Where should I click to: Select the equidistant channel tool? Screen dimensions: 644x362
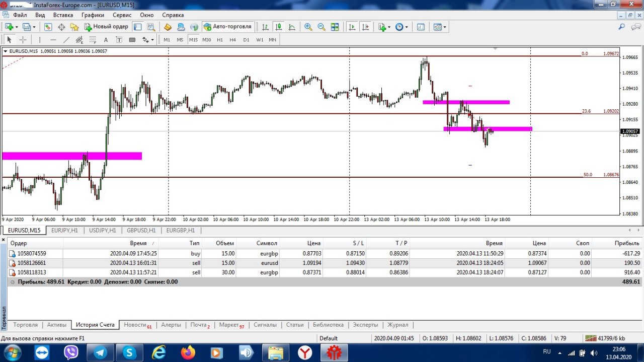point(79,40)
